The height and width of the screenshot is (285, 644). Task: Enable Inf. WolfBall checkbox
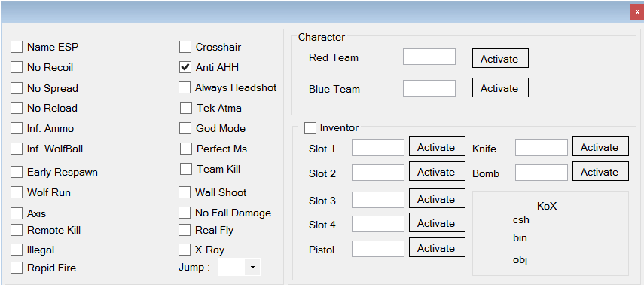[x=17, y=149]
